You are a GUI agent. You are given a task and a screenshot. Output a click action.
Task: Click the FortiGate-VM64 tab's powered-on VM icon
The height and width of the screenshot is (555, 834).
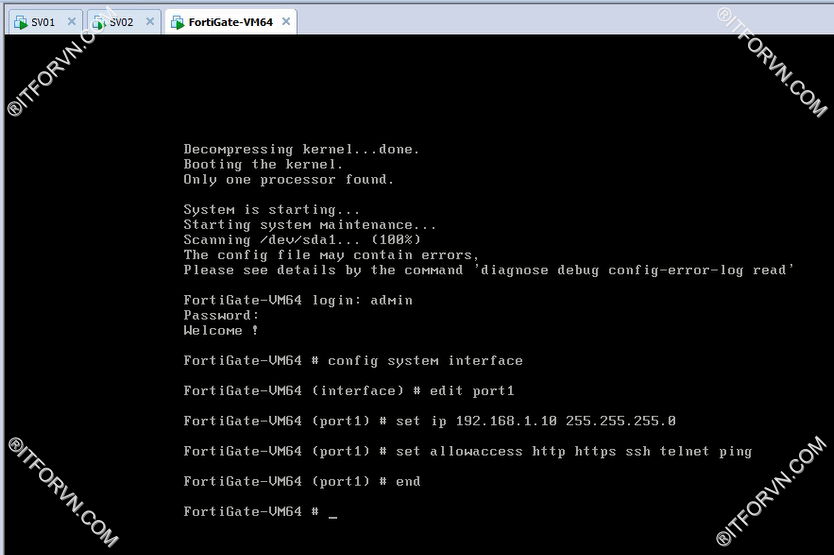click(176, 21)
